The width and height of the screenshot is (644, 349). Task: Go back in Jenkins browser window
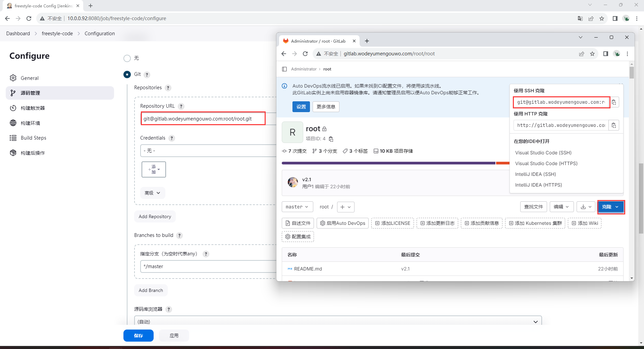[7, 18]
